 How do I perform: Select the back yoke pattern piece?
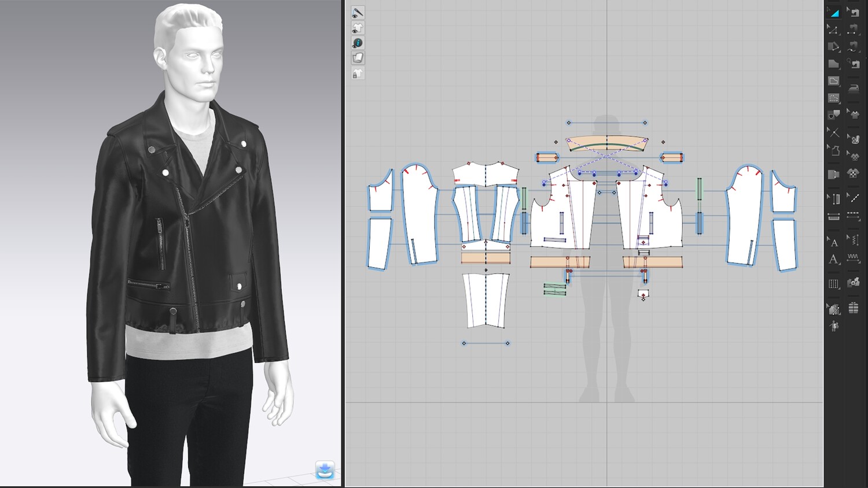tap(485, 173)
